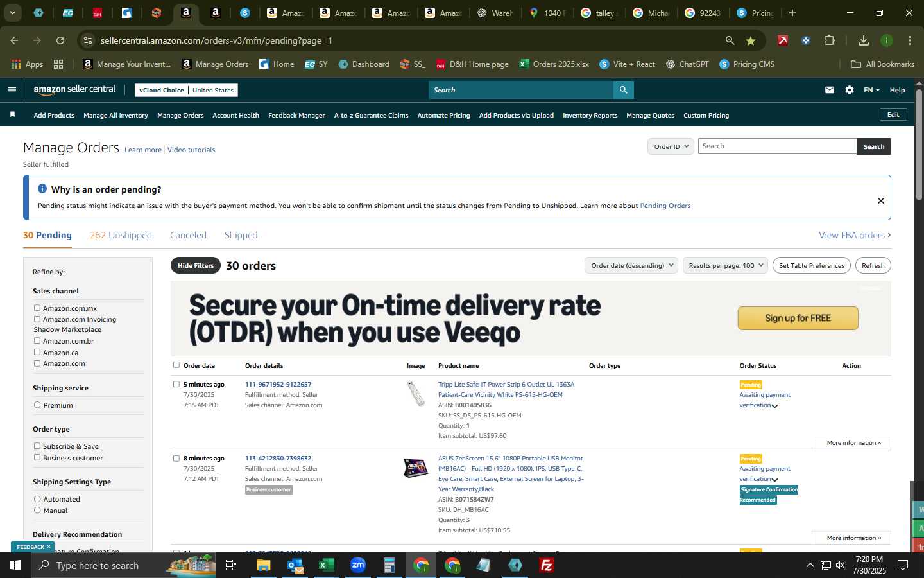Click the browser back arrow

14,40
